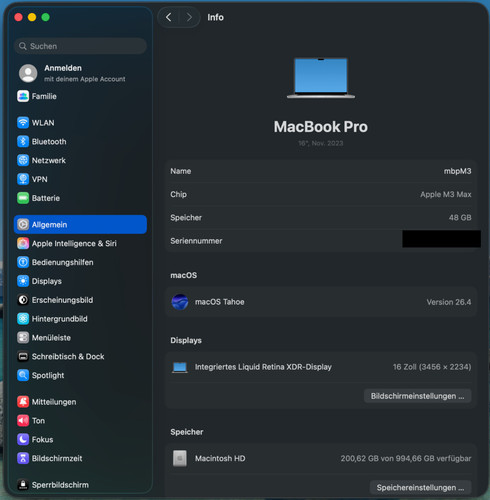The width and height of the screenshot is (490, 500).
Task: Click the macOS Tahoe logo icon
Action: [x=180, y=302]
